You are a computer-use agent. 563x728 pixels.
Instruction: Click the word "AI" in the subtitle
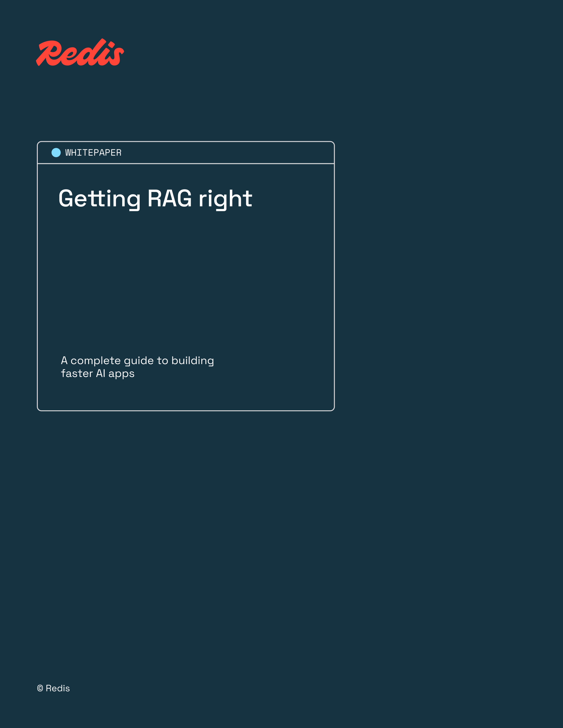(x=100, y=373)
